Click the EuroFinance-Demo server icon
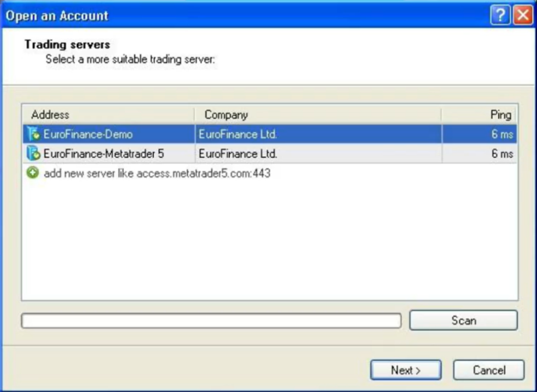This screenshot has height=392, width=537. (34, 134)
